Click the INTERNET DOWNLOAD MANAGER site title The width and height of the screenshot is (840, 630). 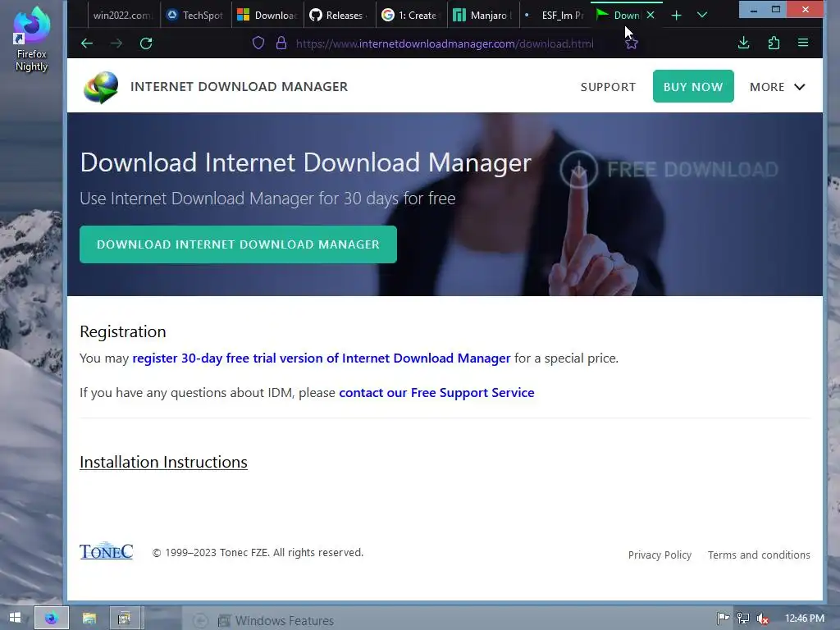tap(239, 86)
